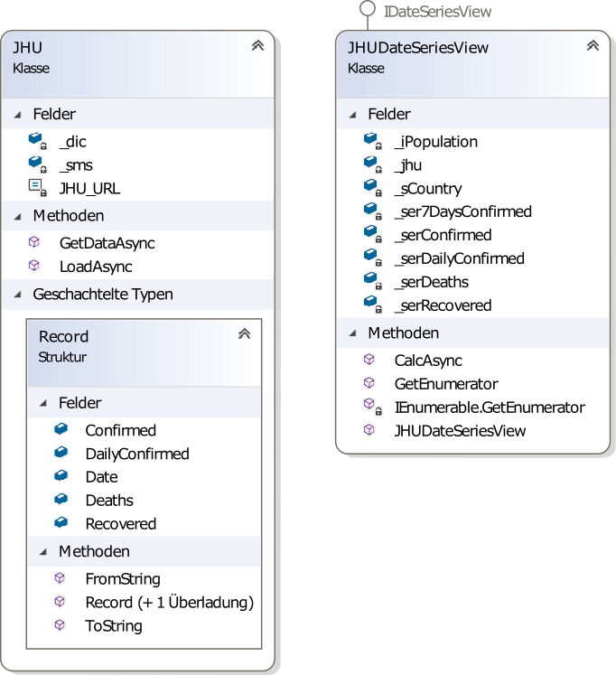This screenshot has height=675, width=616.
Task: Collapse the Record struct chevron
Action: pos(245,334)
